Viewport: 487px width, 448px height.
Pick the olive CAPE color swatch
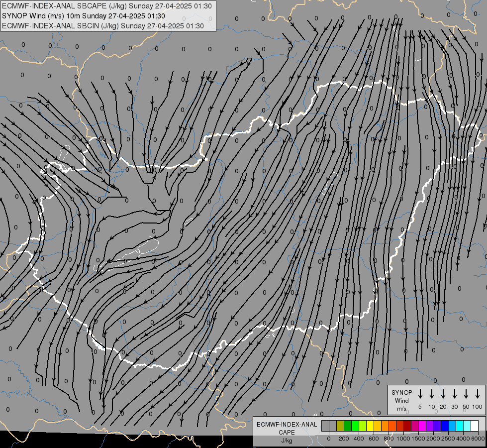click(x=340, y=426)
